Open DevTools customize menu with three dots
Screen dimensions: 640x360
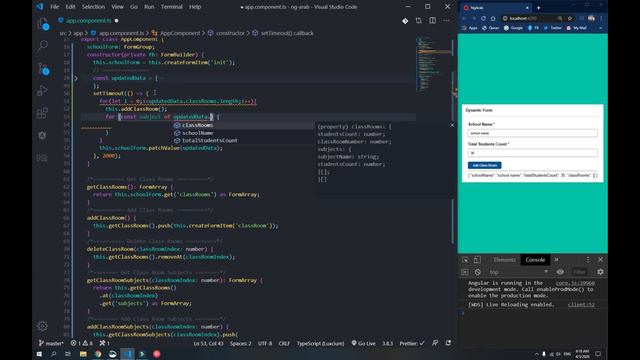[x=588, y=260]
